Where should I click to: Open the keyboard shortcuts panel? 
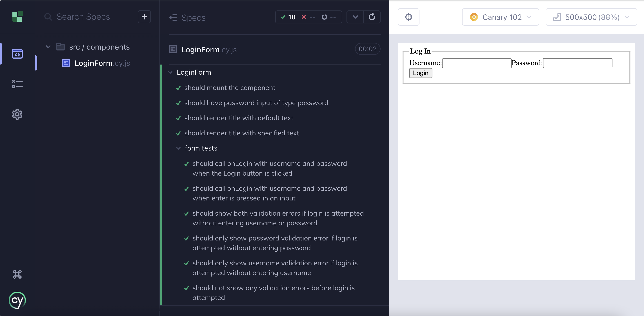[17, 274]
